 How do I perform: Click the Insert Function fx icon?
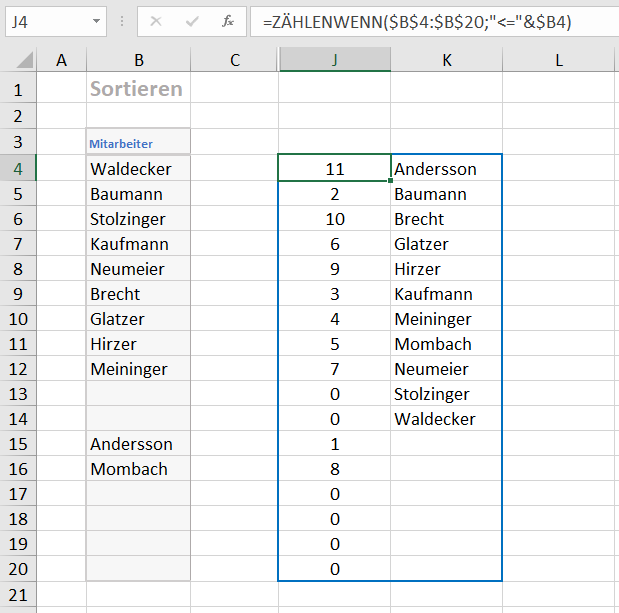[228, 21]
